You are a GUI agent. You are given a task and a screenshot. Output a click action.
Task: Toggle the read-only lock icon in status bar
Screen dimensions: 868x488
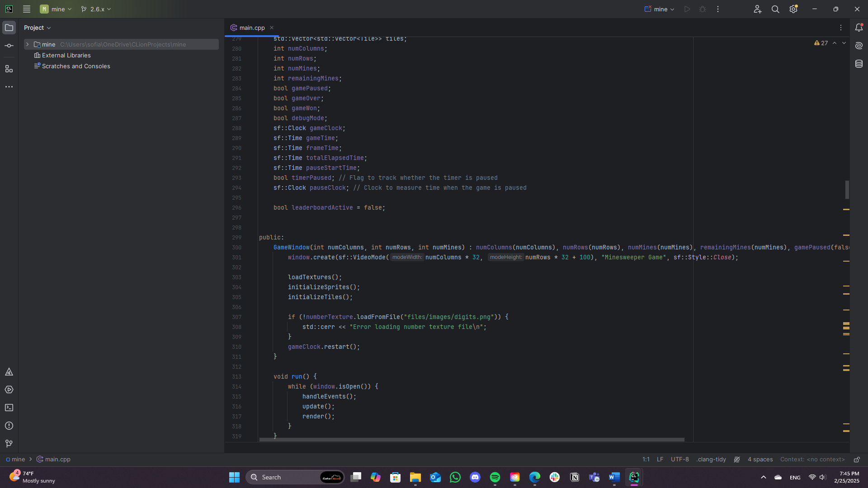coord(857,460)
